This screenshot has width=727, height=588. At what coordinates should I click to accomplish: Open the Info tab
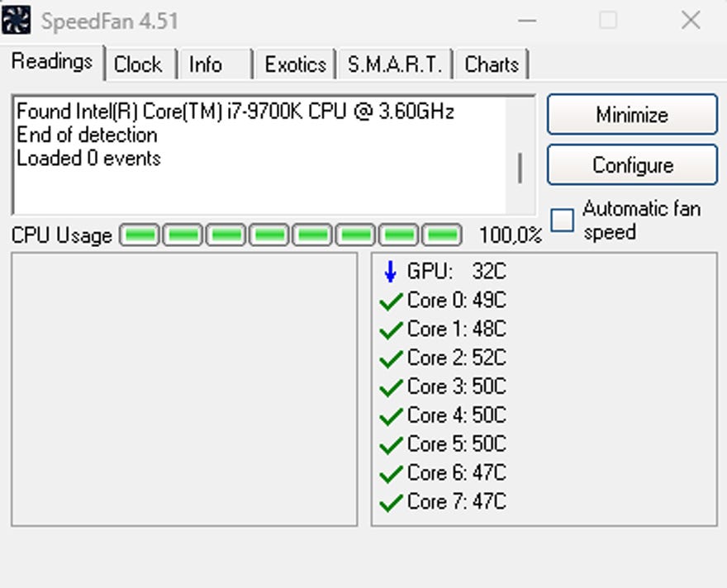coord(206,64)
